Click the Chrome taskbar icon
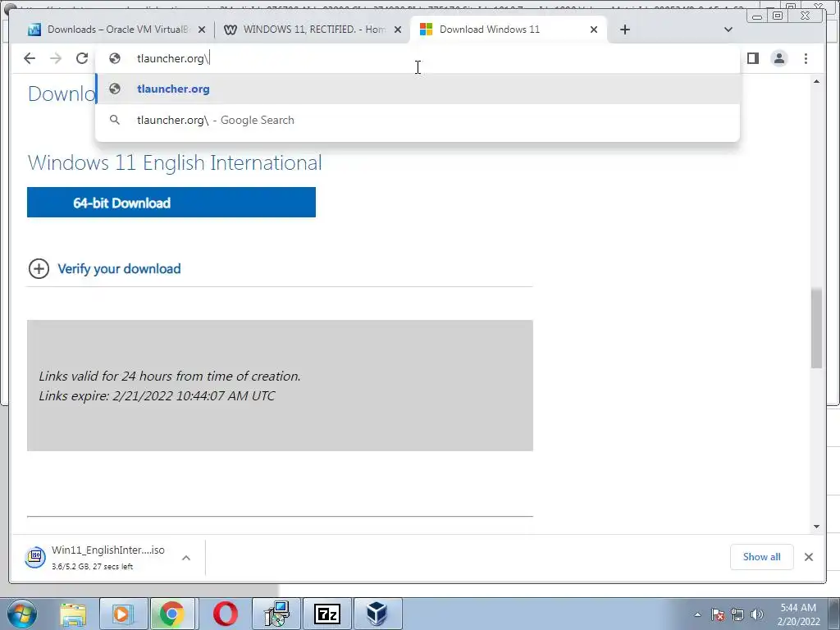The height and width of the screenshot is (630, 840). 171,614
